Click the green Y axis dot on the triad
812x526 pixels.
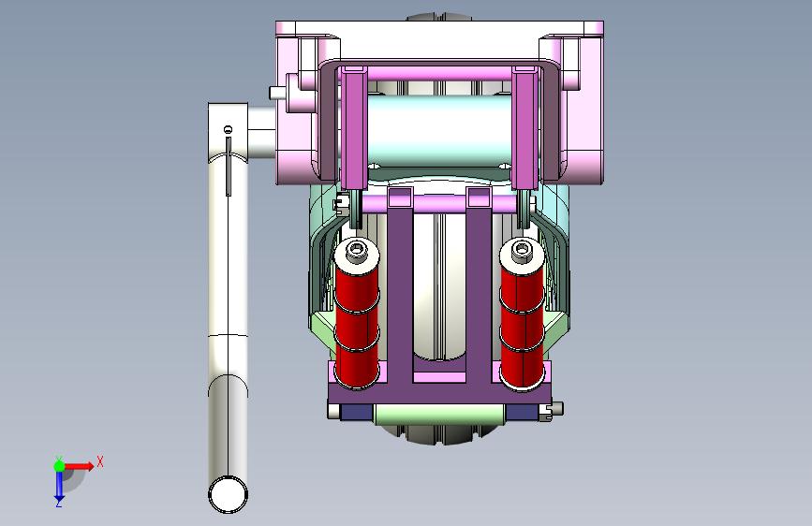tap(60, 466)
